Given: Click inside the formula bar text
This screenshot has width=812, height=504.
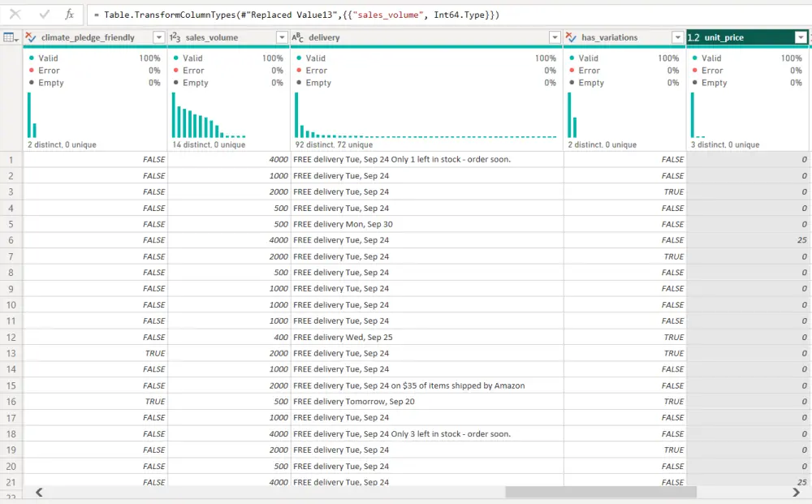Looking at the screenshot, I should pos(296,15).
